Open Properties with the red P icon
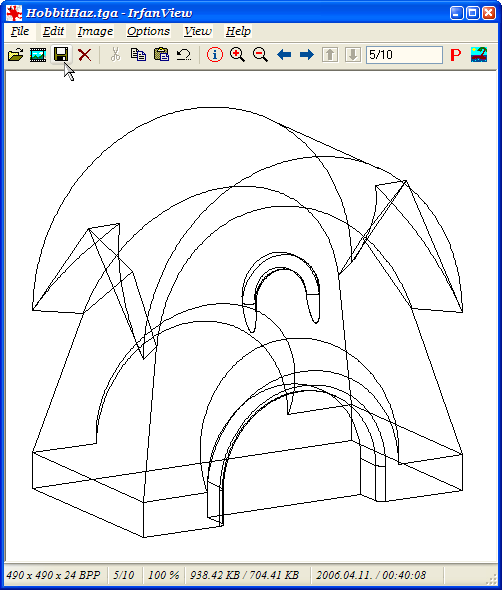502x590 pixels. pos(456,55)
